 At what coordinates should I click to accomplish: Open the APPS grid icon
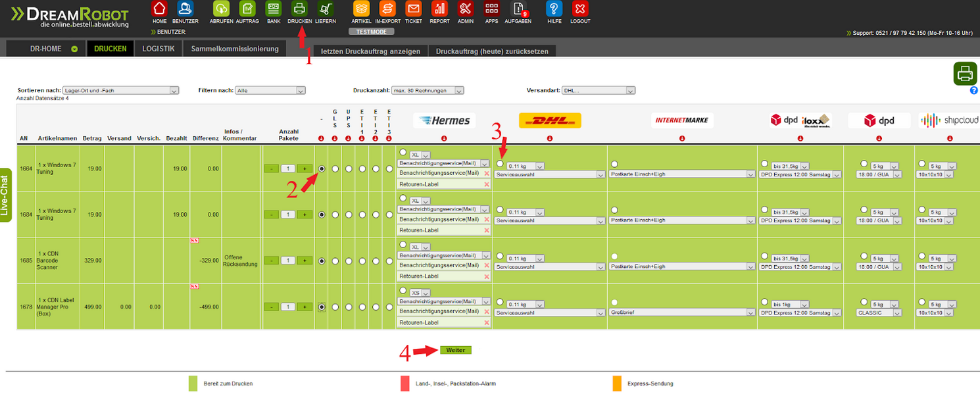pos(491,9)
